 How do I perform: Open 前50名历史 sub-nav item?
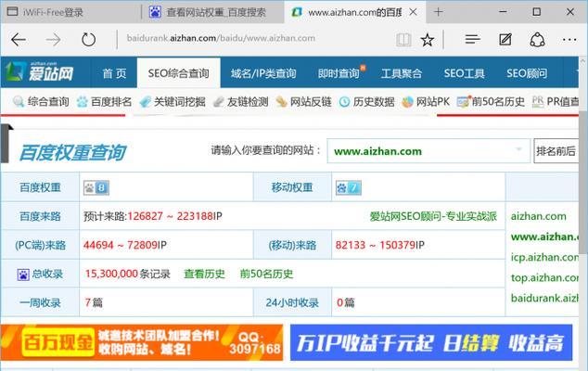491,101
